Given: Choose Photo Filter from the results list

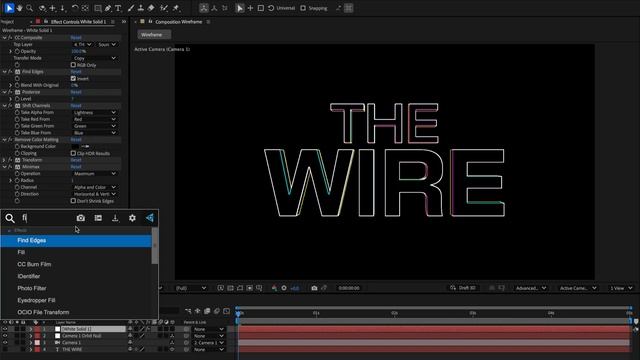Looking at the screenshot, I should pyautogui.click(x=76, y=288).
